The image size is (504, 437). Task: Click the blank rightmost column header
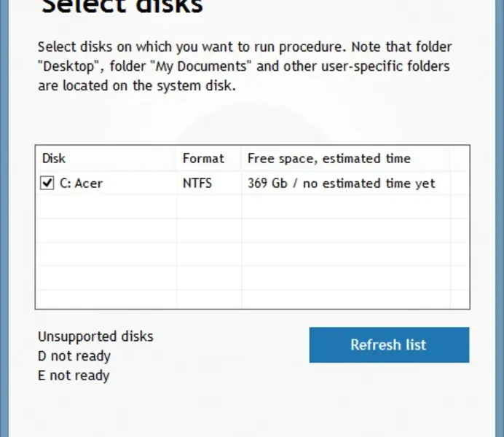(x=460, y=158)
